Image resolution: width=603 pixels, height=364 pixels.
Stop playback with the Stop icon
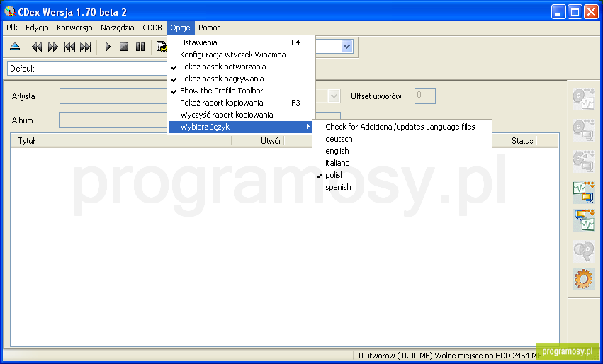(124, 47)
